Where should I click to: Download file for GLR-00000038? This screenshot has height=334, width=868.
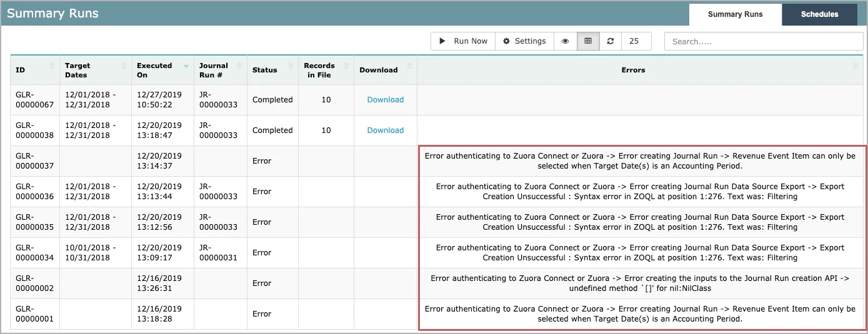click(386, 130)
